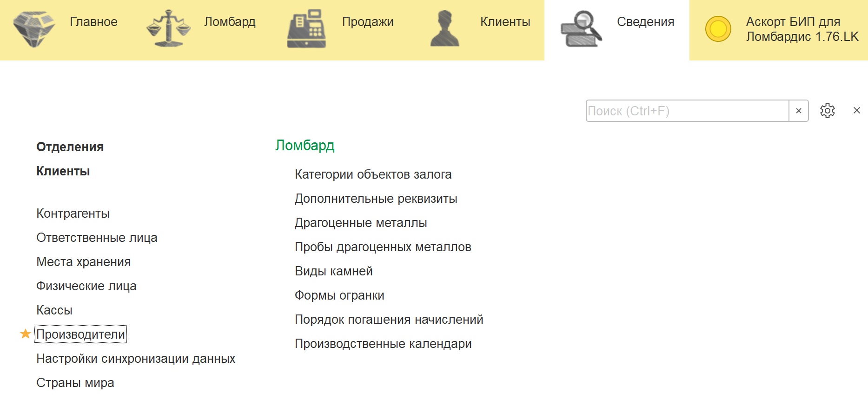Open the bold Клиенты link in the list
This screenshot has height=401, width=868.
click(63, 171)
